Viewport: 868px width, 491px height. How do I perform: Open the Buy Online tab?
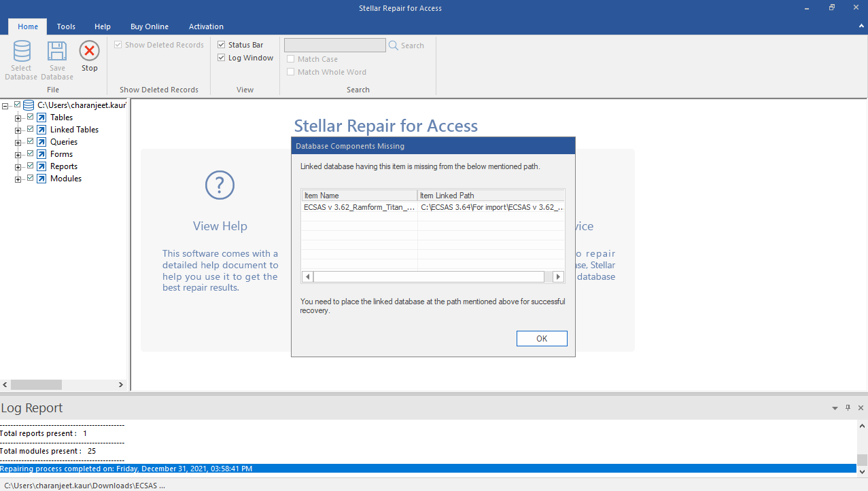150,26
